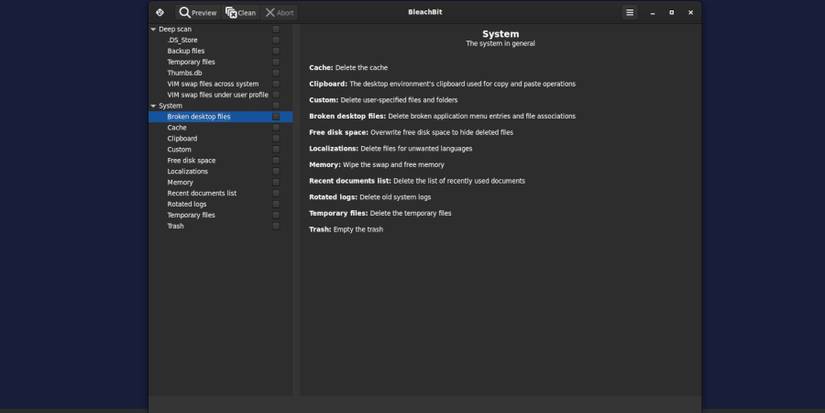
Task: Click the 'Memory: Wipe the swap' description
Action: 377,165
